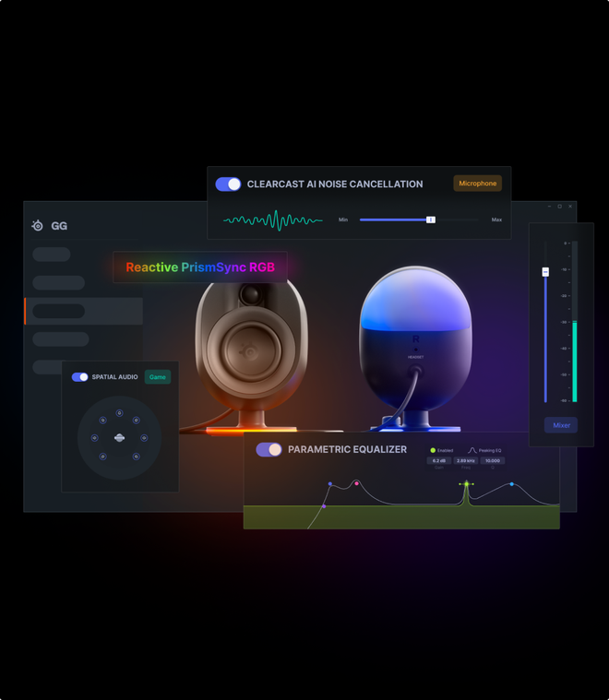Open the Peaking EQ filter type selector
609x700 pixels.
tap(484, 450)
